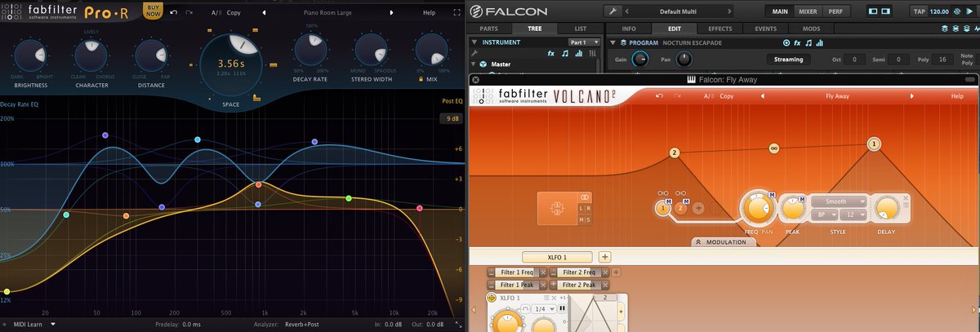
Task: Toggle Falcon left sidebar panel icon
Action: click(873, 11)
